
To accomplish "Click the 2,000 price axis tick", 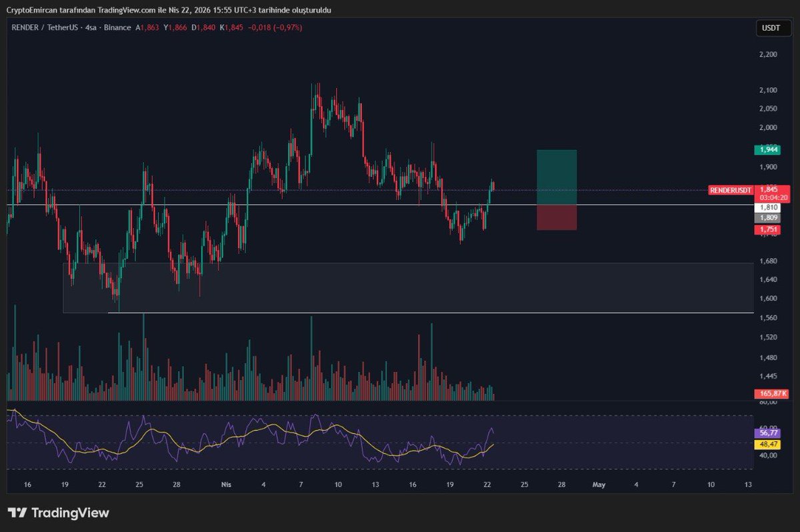I will 768,127.
